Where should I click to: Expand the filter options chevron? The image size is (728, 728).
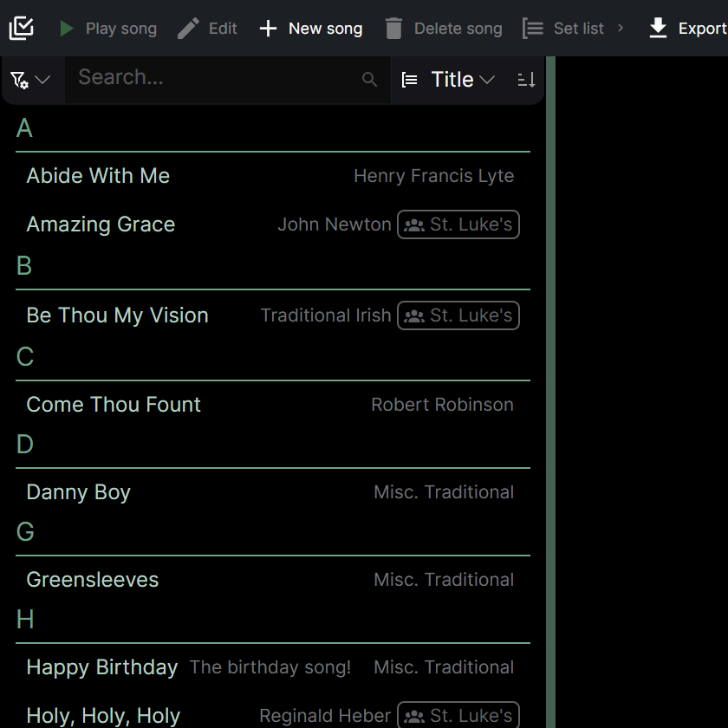coord(42,80)
